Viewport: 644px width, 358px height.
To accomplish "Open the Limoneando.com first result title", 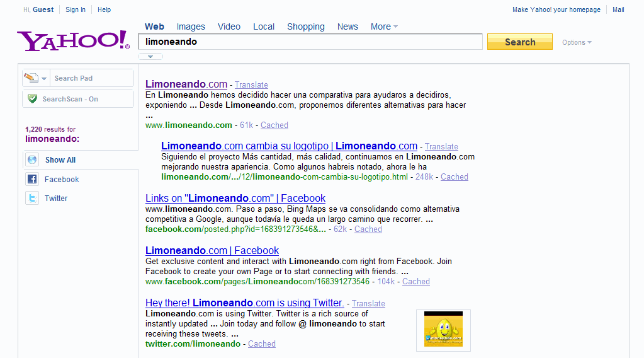I will (x=186, y=84).
